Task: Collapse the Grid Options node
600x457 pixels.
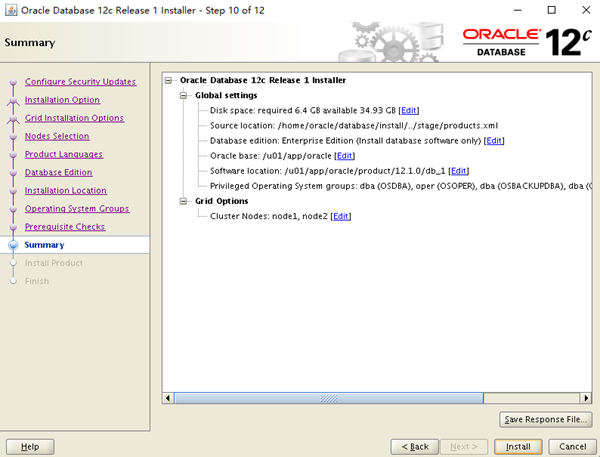Action: [x=183, y=201]
